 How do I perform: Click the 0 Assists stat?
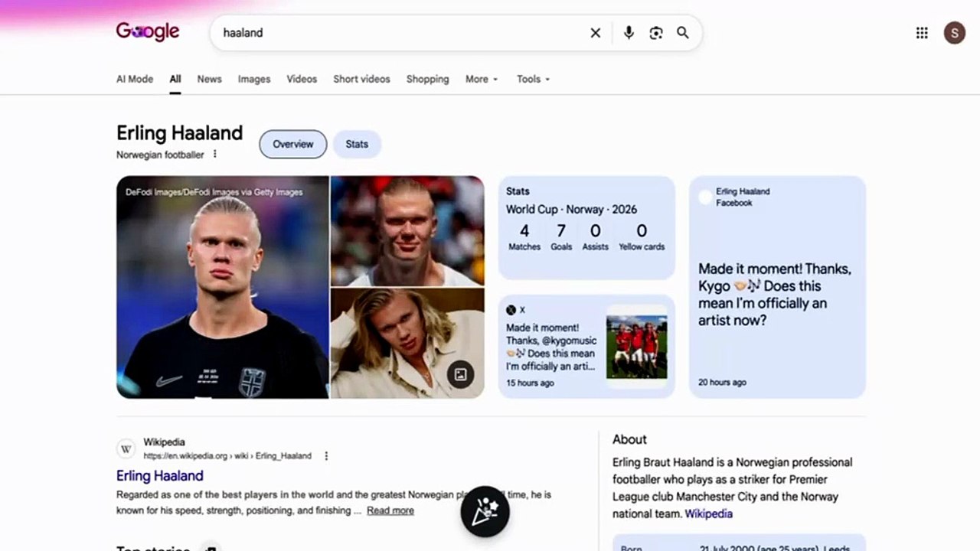point(595,237)
